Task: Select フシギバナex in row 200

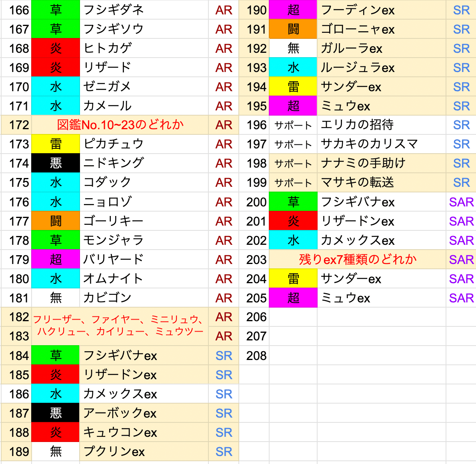Action: [x=382, y=202]
